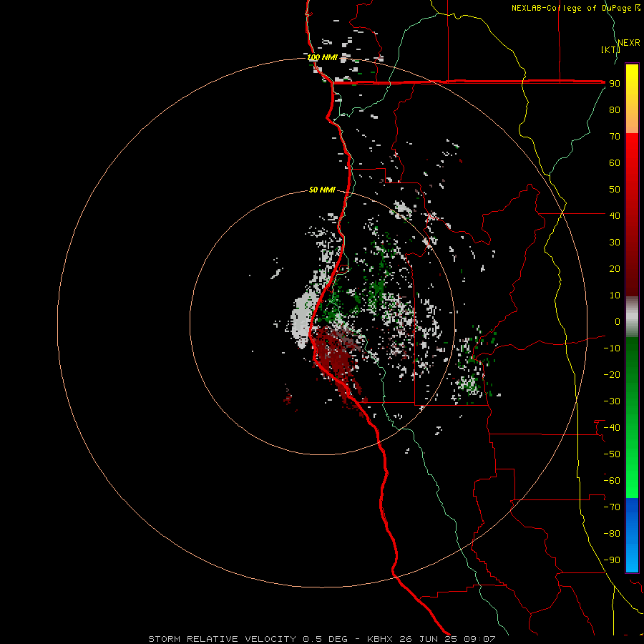Click the -80 value on velocity scale
The height and width of the screenshot is (644, 644).
coord(612,534)
